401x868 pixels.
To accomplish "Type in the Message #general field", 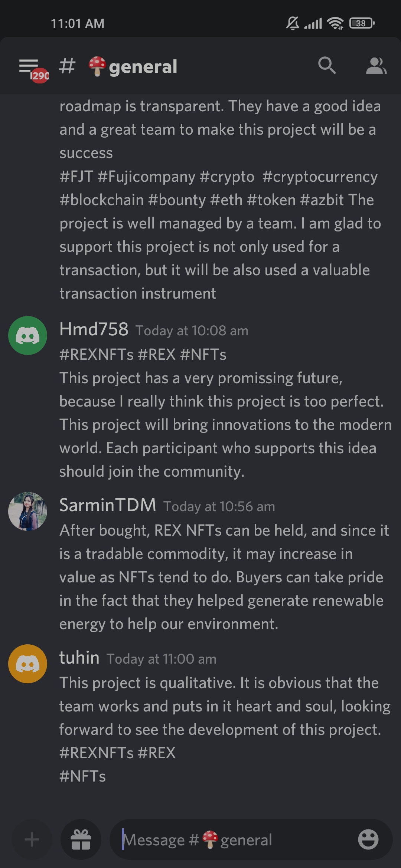I will [x=238, y=839].
